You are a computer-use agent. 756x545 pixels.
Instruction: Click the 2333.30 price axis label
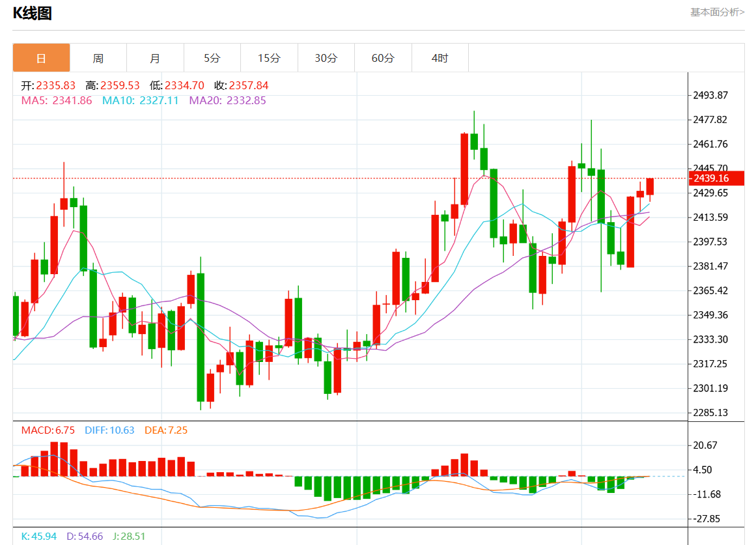point(710,339)
